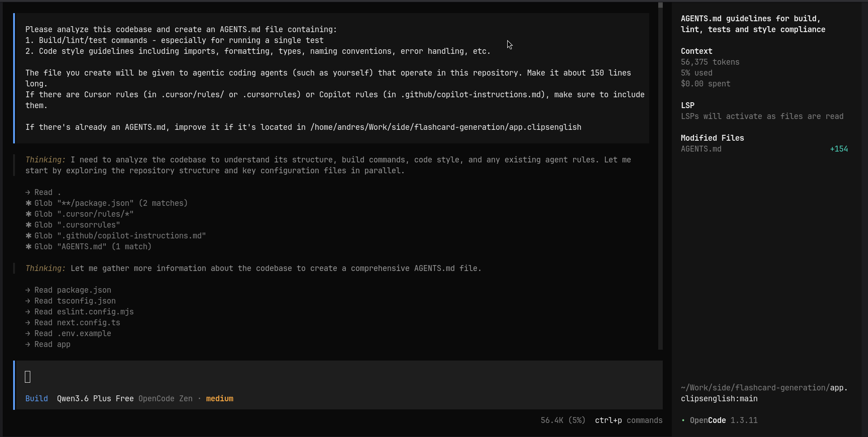Click the Read tsconfig.json arrow icon
868x437 pixels.
[28, 301]
